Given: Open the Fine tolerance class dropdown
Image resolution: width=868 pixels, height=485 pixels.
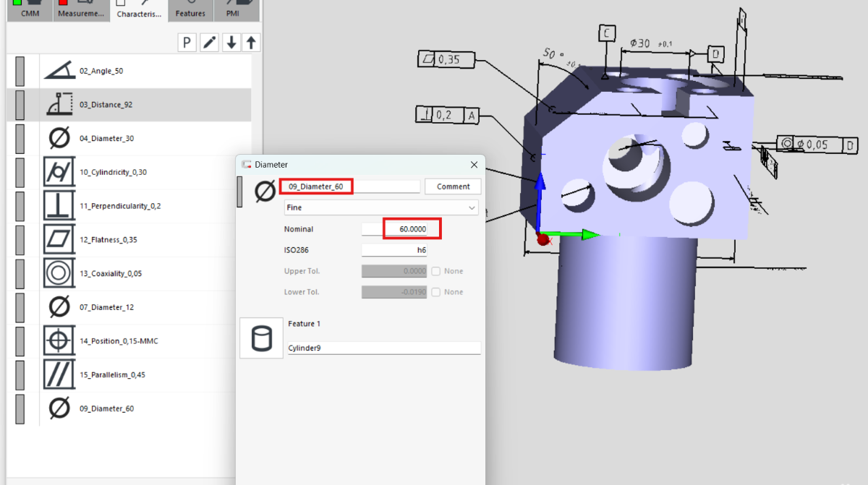Looking at the screenshot, I should (381, 207).
